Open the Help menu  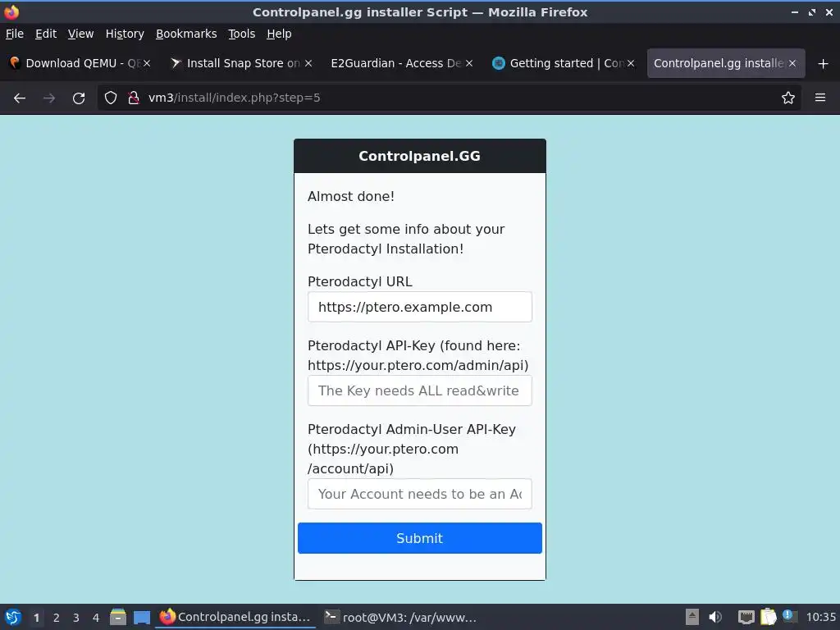tap(279, 34)
